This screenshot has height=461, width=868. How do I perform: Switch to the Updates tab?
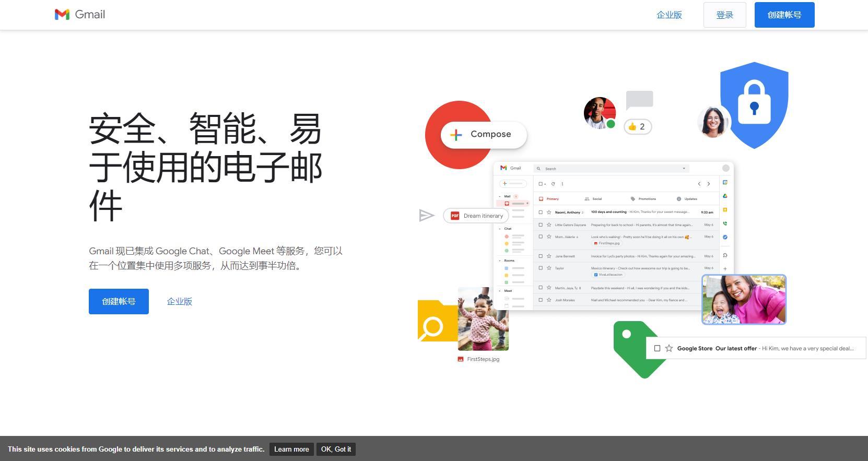[x=687, y=199]
